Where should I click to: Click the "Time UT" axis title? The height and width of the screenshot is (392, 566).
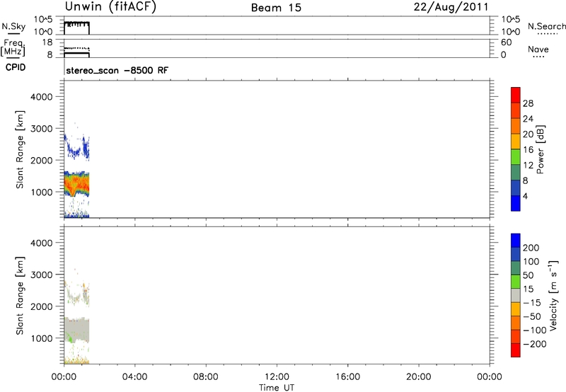(277, 388)
